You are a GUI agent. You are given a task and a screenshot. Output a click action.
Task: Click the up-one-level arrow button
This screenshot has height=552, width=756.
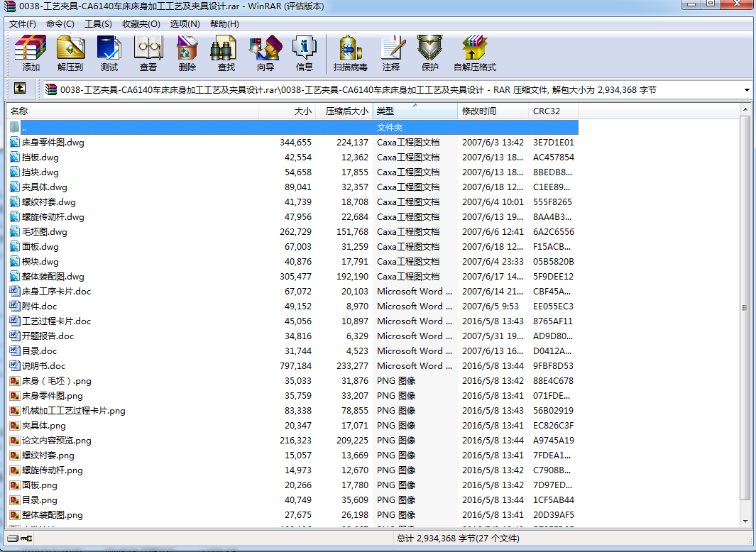pyautogui.click(x=20, y=88)
